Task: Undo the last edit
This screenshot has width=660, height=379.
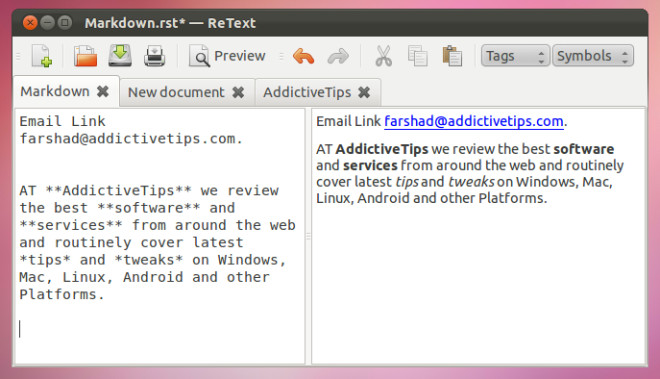Action: click(303, 56)
